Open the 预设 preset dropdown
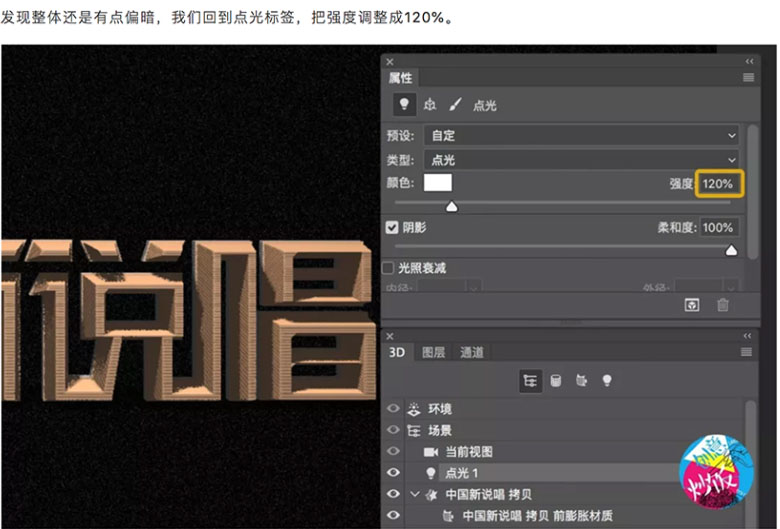This screenshot has width=780, height=529. [581, 135]
